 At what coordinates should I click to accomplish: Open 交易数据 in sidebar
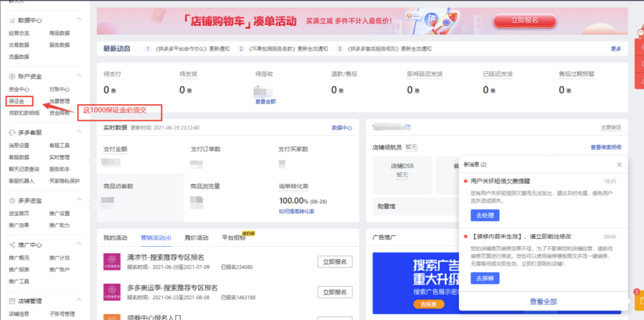tap(19, 45)
